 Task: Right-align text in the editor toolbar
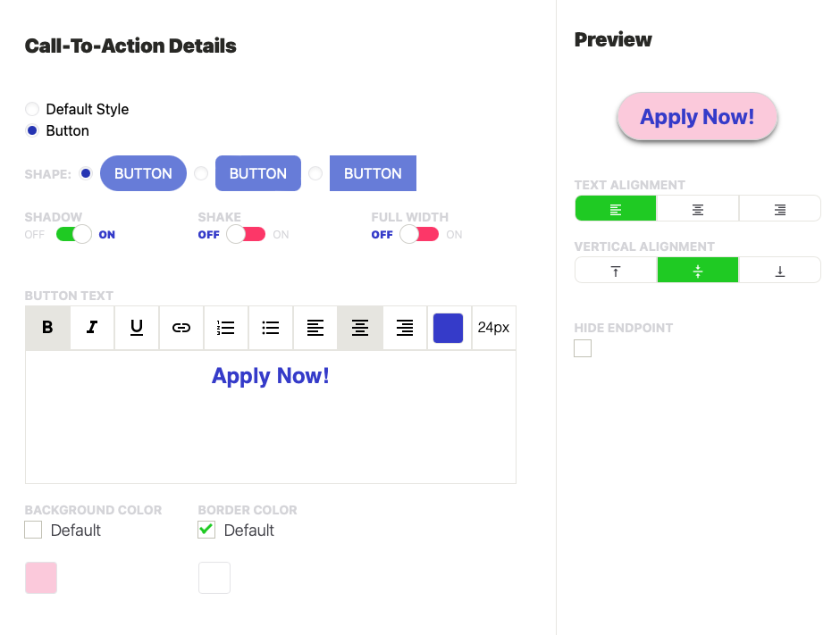click(x=405, y=328)
